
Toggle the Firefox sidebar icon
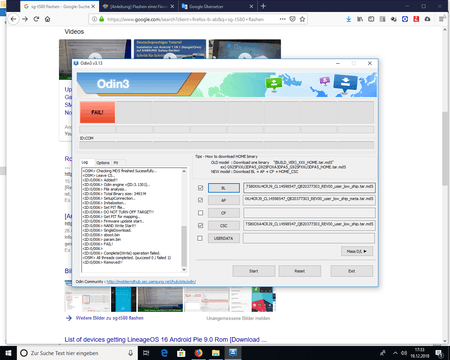tap(371, 19)
